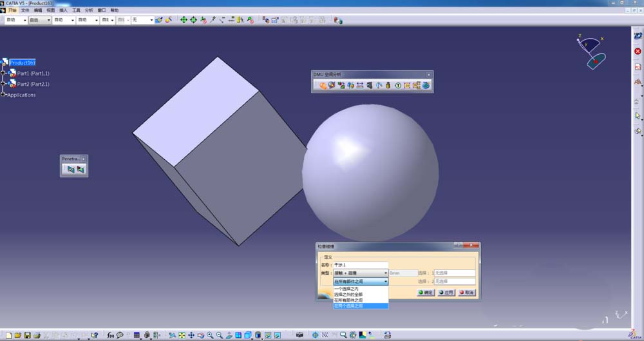Open the 文件 menu

pos(25,10)
